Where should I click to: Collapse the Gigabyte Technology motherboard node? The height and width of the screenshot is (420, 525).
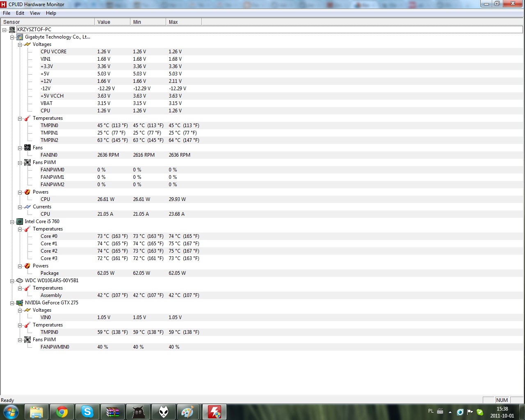point(12,37)
